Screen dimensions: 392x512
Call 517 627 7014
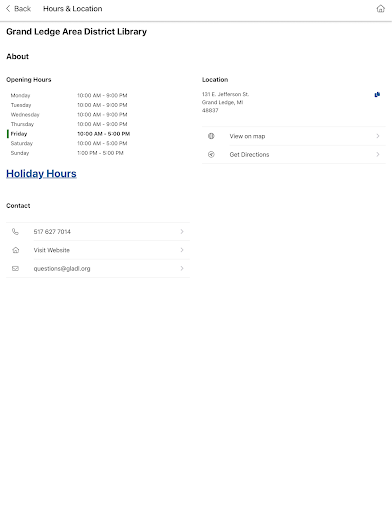[x=98, y=232]
